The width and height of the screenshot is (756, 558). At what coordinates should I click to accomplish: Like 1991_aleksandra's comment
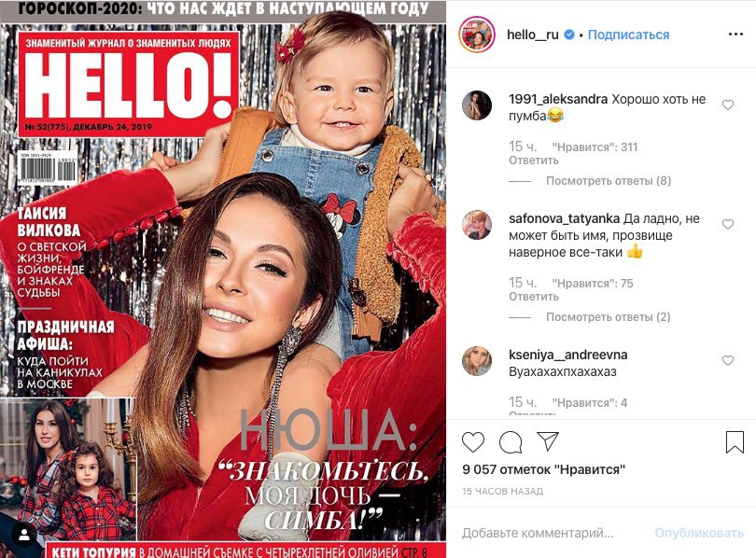tap(728, 105)
